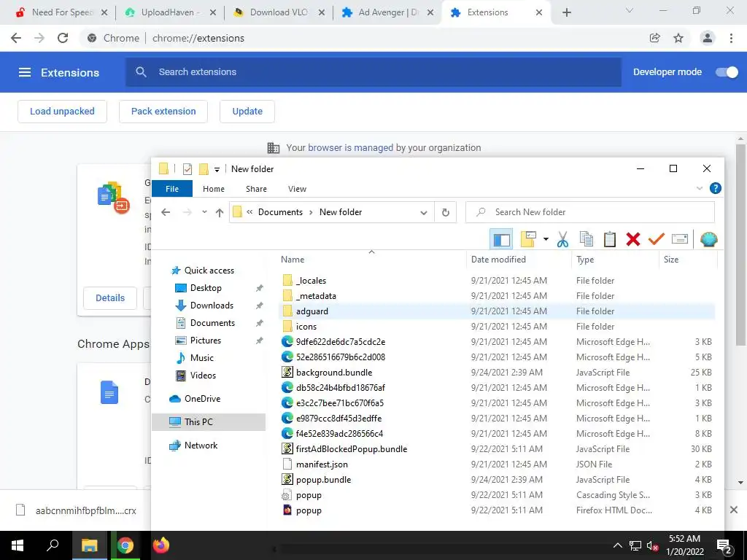Open the Extensions hamburger menu
This screenshot has width=747, height=560.
coord(24,72)
